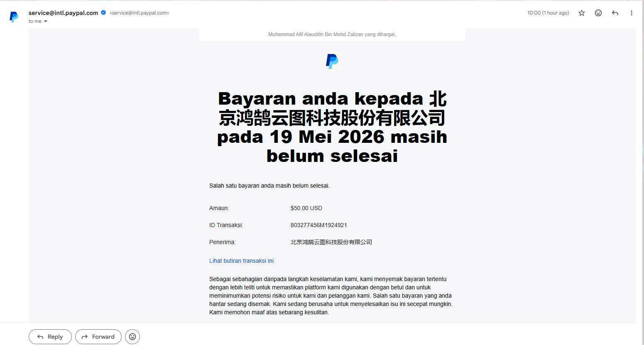Screen dimensions: 644x345
Task: Click the email headline about Bayaran anda
Action: [332, 127]
